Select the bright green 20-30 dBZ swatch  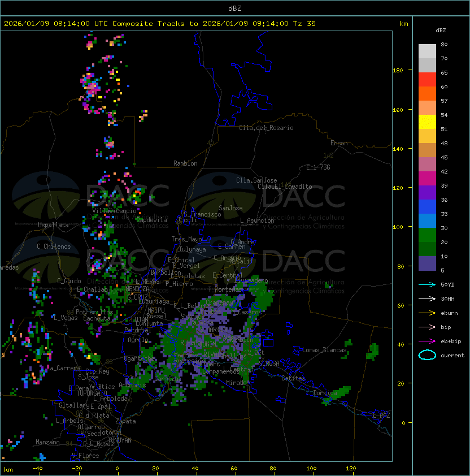pos(427,235)
